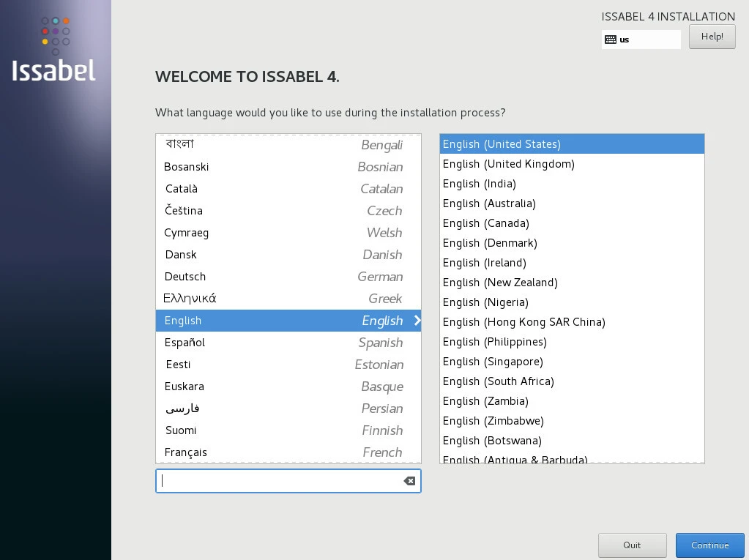The image size is (749, 560).
Task: Click the arrow beside English
Action: click(x=417, y=321)
